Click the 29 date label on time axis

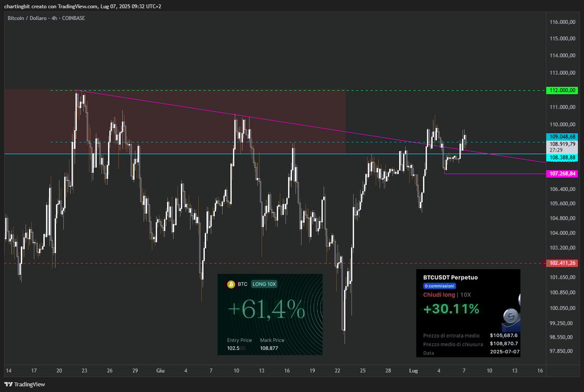(135, 371)
